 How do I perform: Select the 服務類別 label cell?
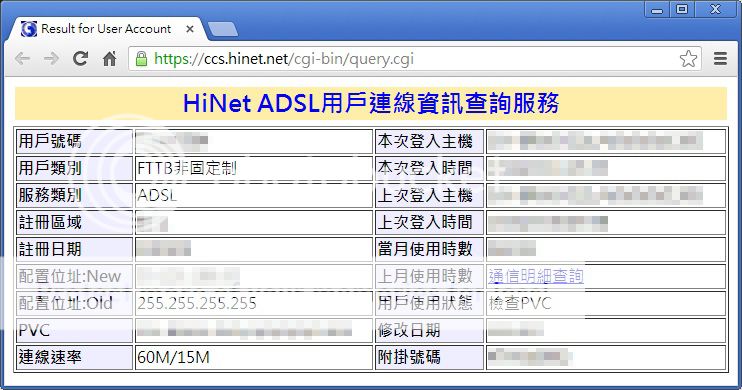click(74, 195)
